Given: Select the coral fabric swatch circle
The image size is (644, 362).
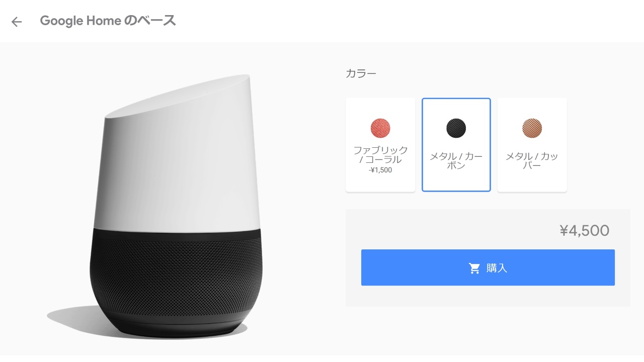Looking at the screenshot, I should click(x=380, y=128).
